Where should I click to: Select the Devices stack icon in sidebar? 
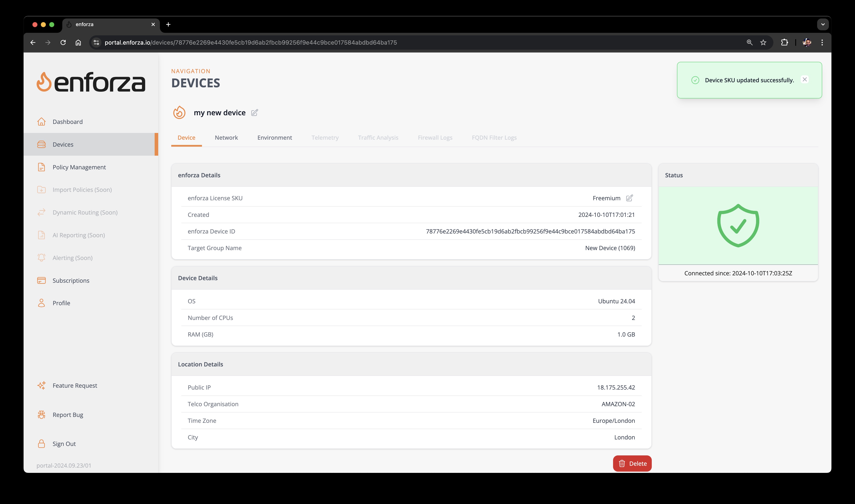click(41, 144)
